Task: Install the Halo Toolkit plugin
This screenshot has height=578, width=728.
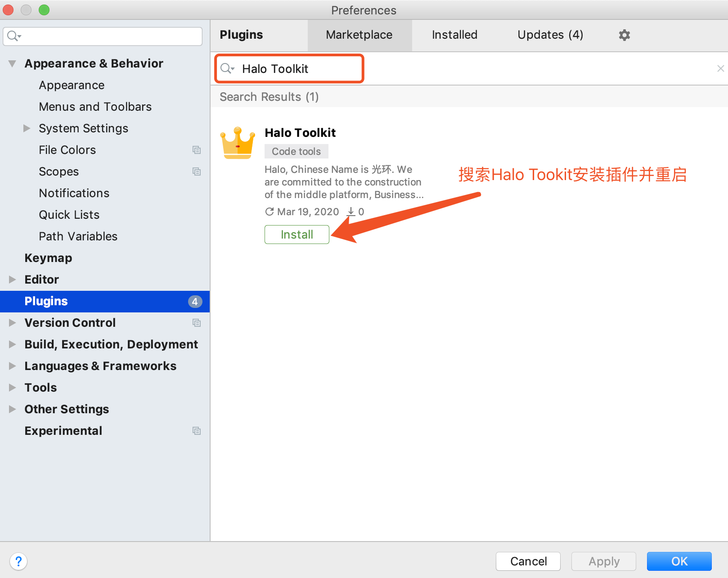Action: click(x=297, y=235)
